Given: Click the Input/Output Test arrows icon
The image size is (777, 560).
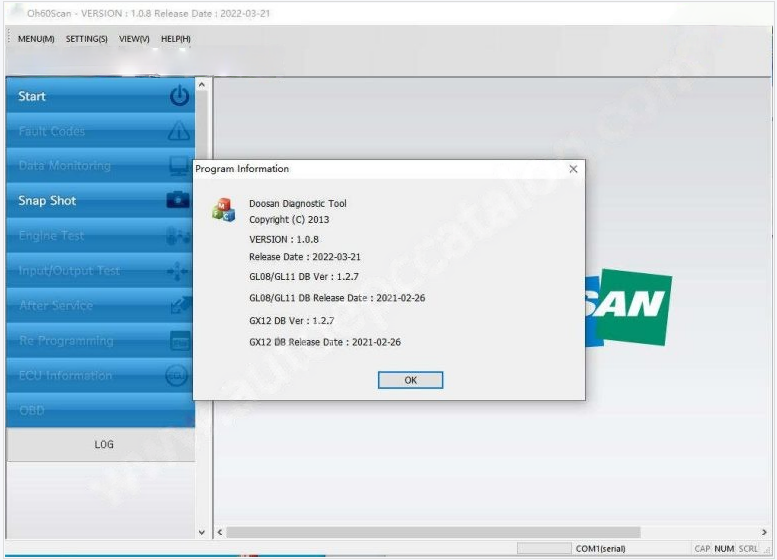Looking at the screenshot, I should coord(178,271).
